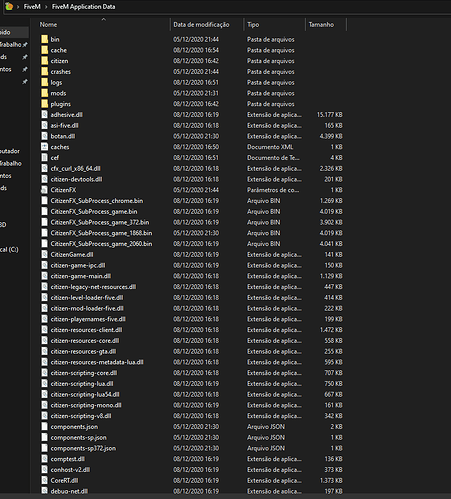Select citizen-resources-metadata-lua.dll
Screen dimensions: 451x499
click(x=97, y=362)
